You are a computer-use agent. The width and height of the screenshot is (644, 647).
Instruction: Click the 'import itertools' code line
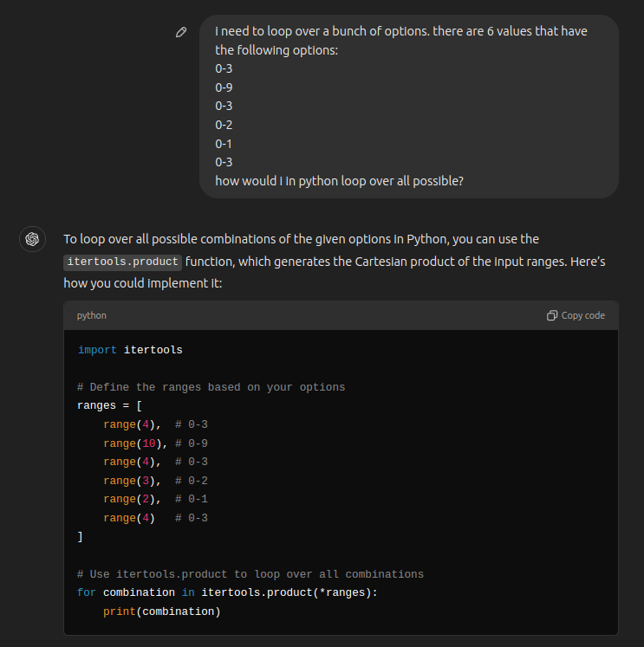(130, 350)
